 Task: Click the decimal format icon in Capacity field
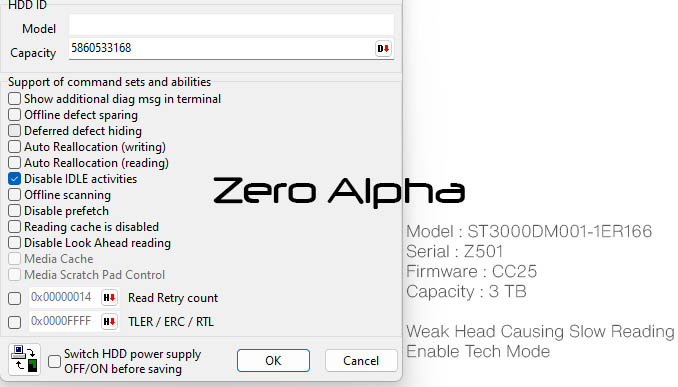click(383, 48)
